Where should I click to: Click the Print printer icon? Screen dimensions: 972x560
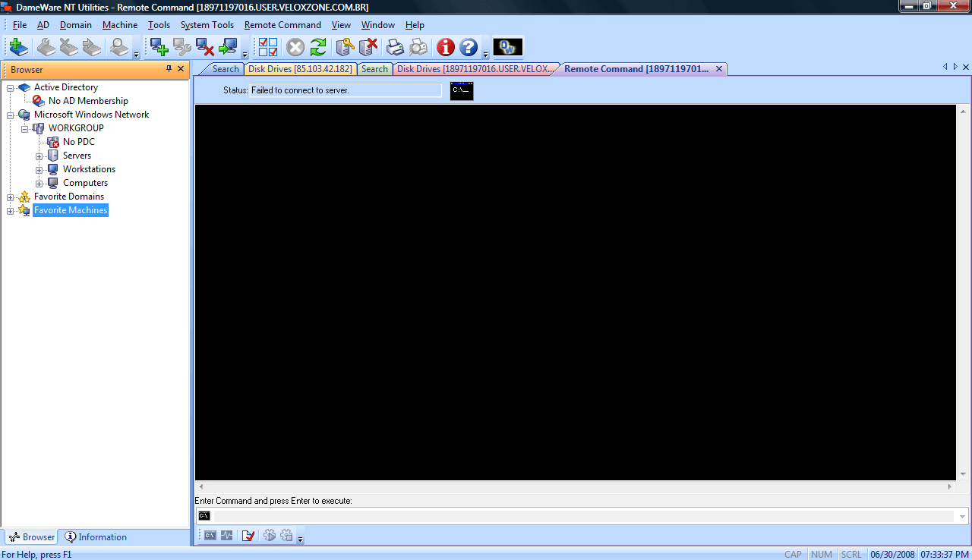click(396, 48)
